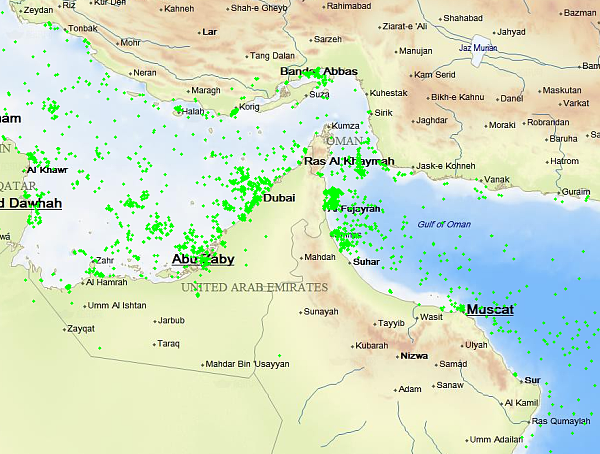This screenshot has height=454, width=600.
Task: Select the Muscat capital label
Action: point(490,309)
